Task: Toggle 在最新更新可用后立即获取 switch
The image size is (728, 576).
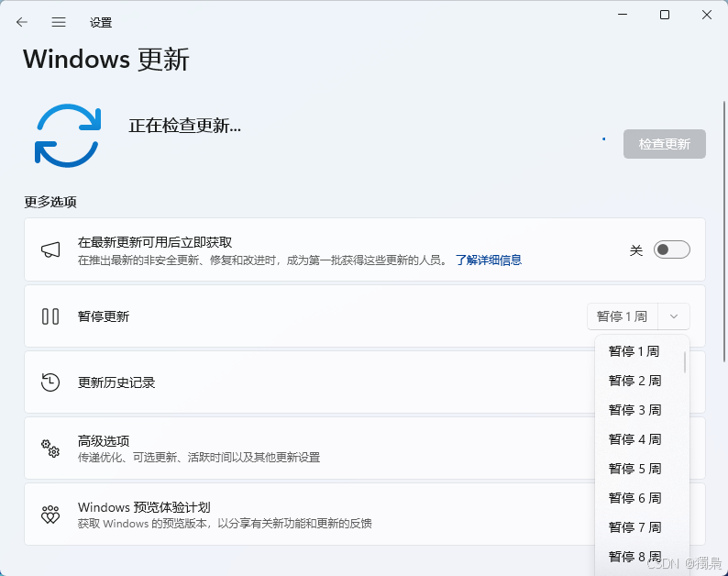Action: (671, 249)
